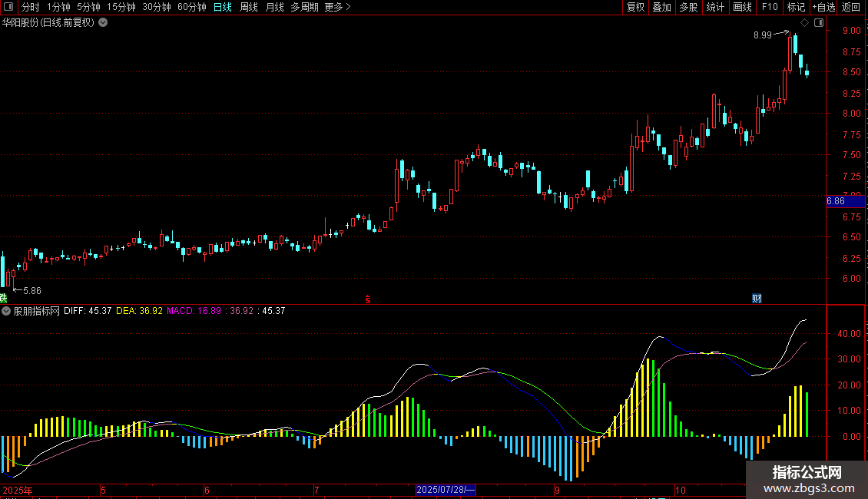Open F10 company information
This screenshot has height=499, width=868.
click(770, 7)
